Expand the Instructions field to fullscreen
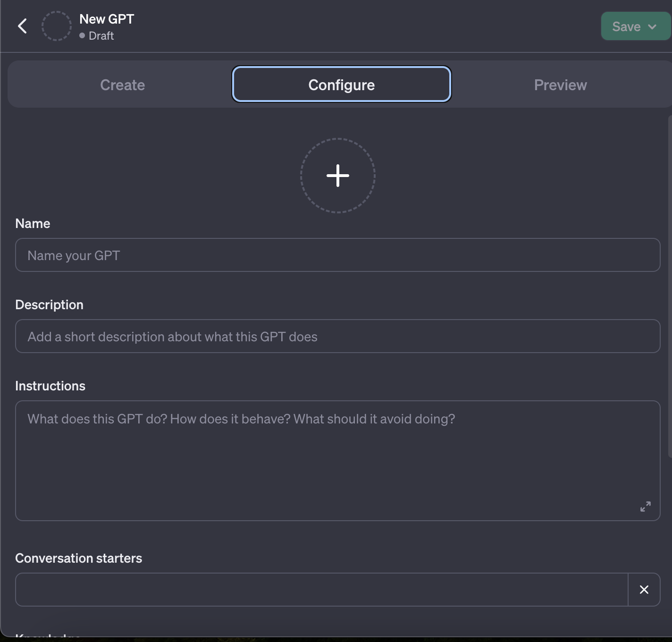 tap(646, 507)
